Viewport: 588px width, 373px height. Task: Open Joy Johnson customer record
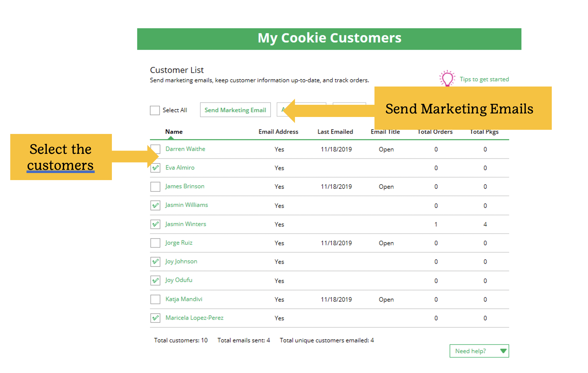(x=181, y=261)
